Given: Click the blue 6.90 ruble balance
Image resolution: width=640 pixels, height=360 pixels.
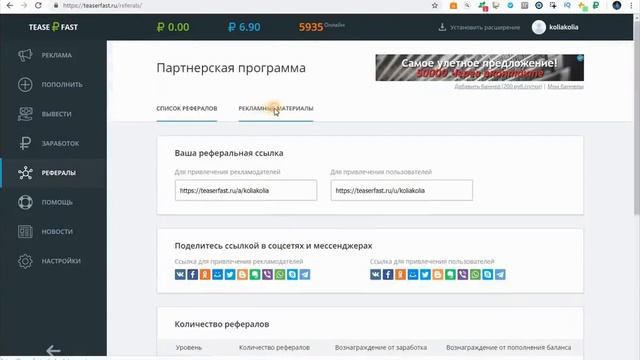Looking at the screenshot, I should pos(244,27).
